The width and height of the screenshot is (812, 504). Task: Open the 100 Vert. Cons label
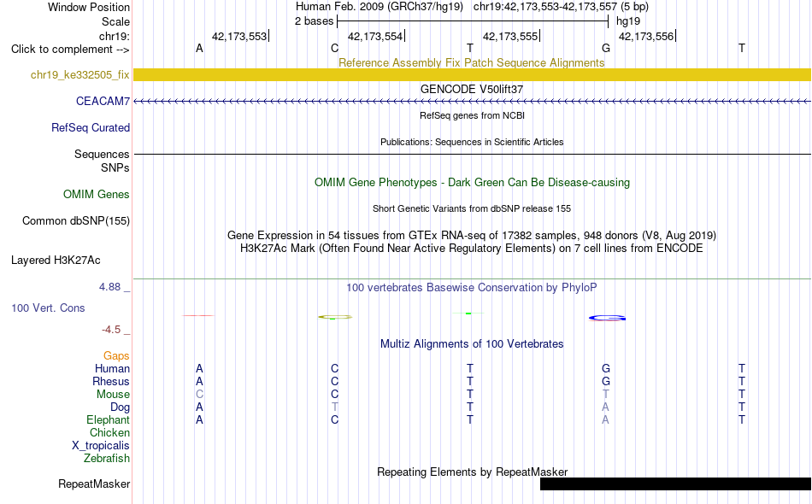pyautogui.click(x=48, y=308)
